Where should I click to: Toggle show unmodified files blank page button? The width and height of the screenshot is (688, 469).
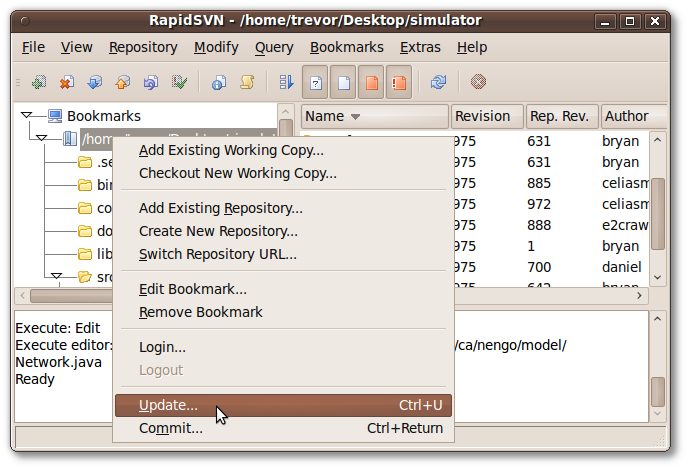tap(343, 82)
